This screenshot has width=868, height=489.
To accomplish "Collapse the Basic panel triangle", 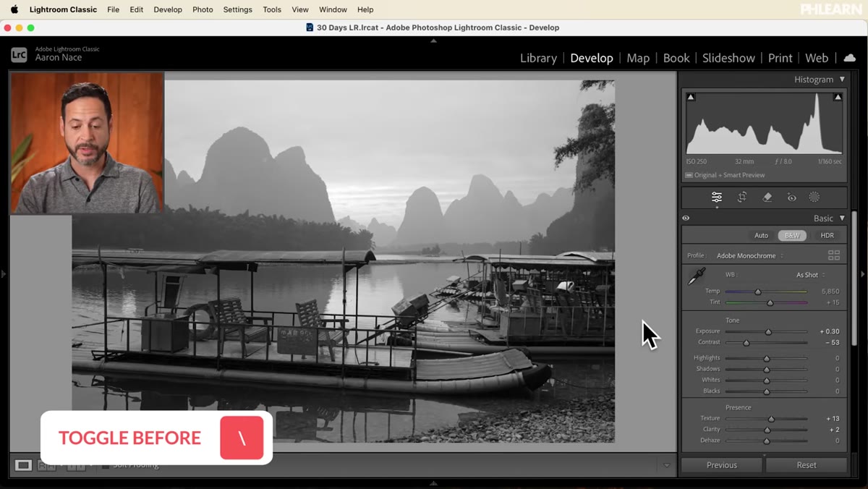I will 842,218.
